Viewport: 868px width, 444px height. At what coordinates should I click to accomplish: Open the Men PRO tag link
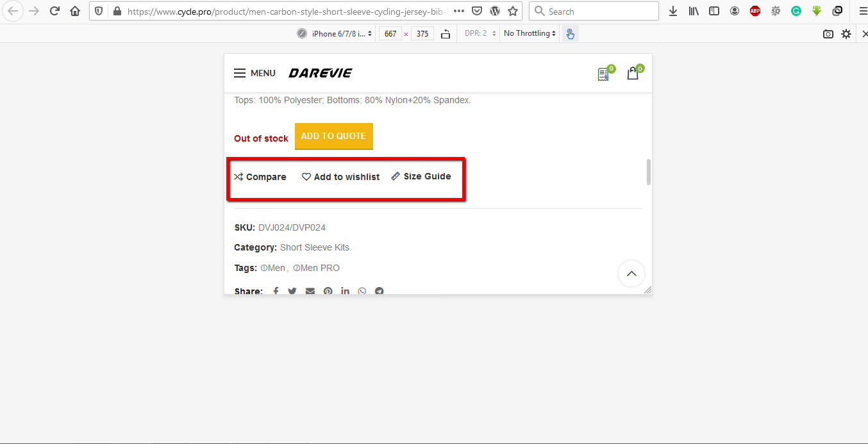coord(317,268)
